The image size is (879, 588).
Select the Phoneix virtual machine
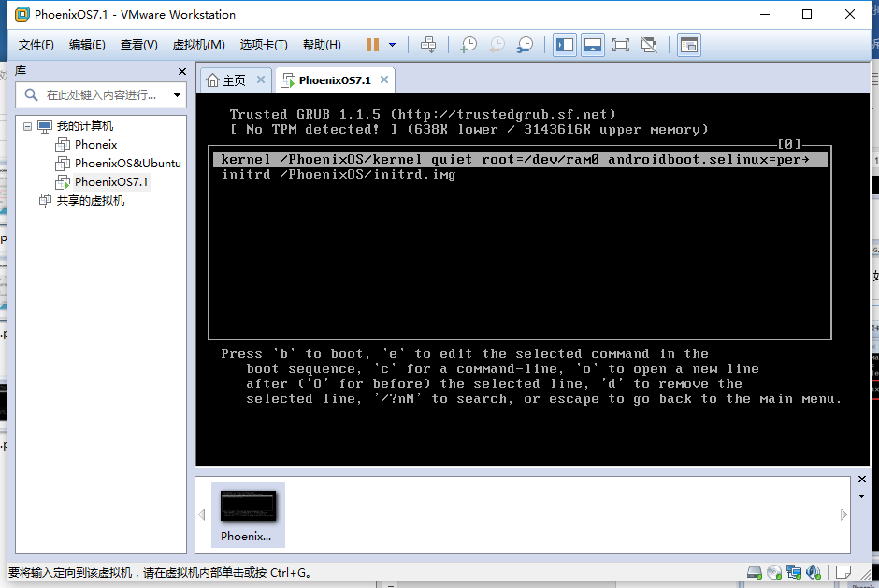click(x=96, y=145)
